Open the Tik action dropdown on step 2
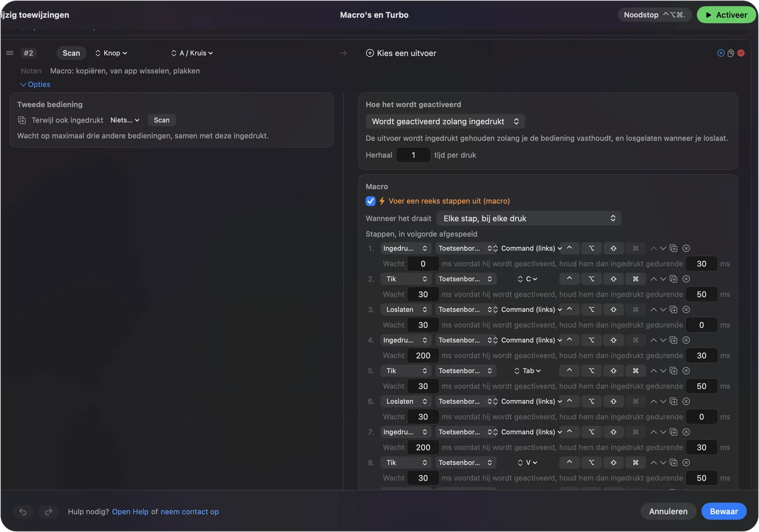 (406, 279)
